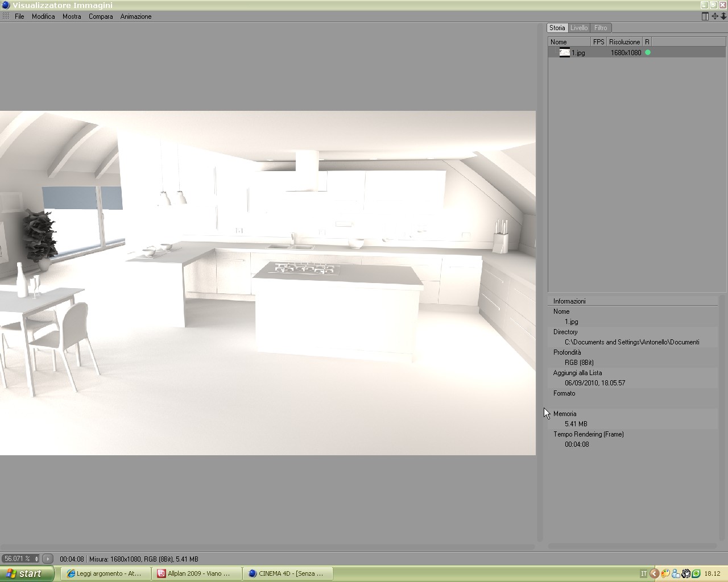
Task: Click the vertical arrows zoom view icon
Action: tap(723, 16)
